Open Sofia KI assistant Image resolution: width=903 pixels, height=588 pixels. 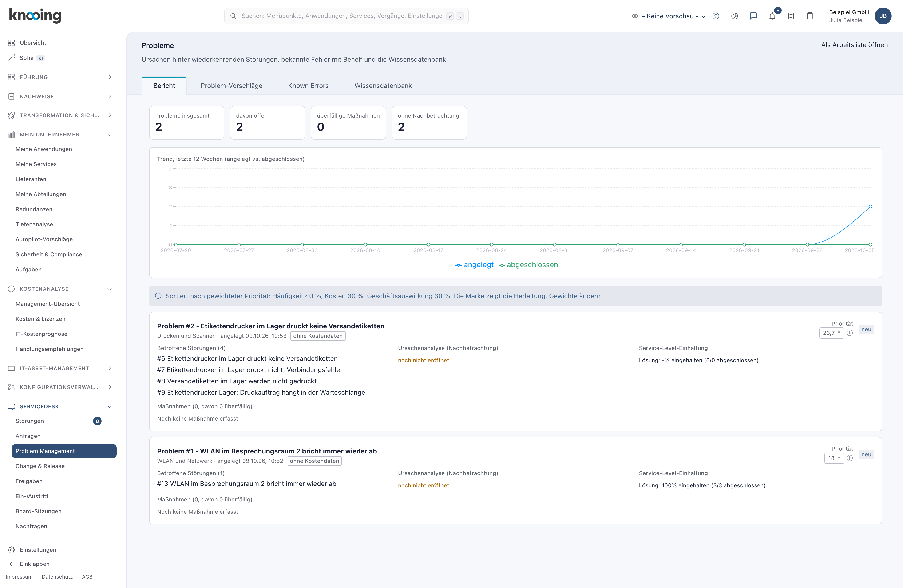pyautogui.click(x=27, y=58)
